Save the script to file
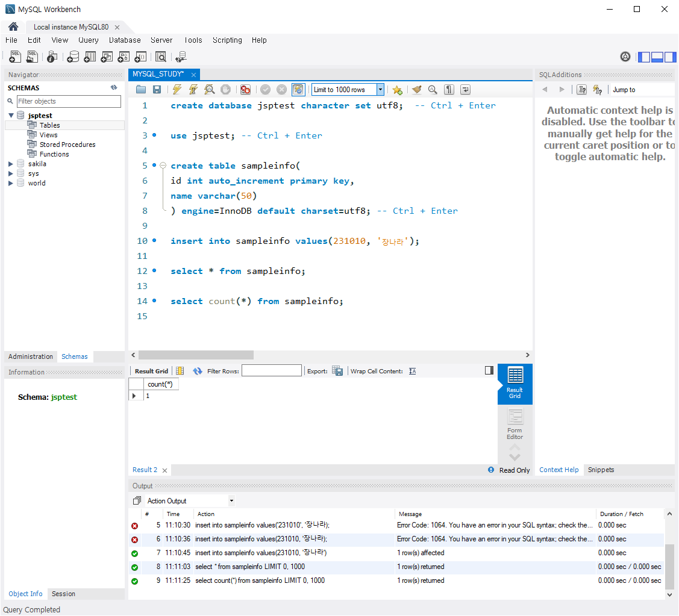Image resolution: width=679 pixels, height=616 pixels. (x=157, y=90)
